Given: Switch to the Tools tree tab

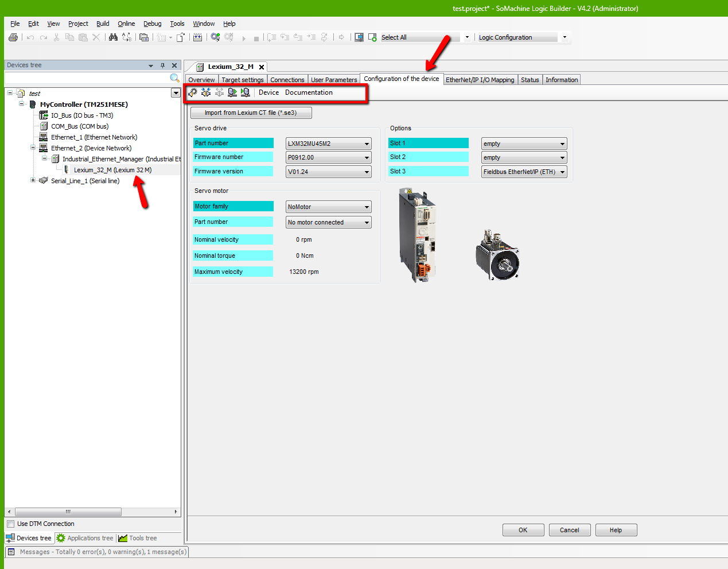Looking at the screenshot, I should coord(138,538).
